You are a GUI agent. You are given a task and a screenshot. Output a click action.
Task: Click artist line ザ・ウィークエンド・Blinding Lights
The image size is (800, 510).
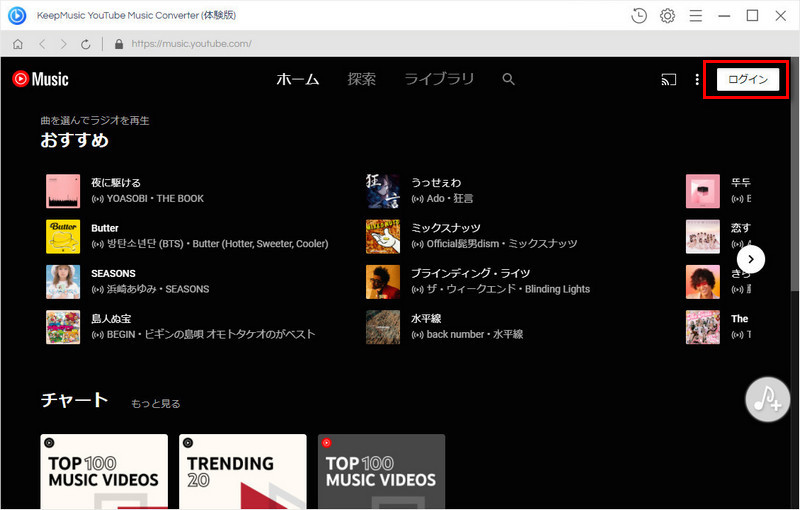click(x=508, y=289)
